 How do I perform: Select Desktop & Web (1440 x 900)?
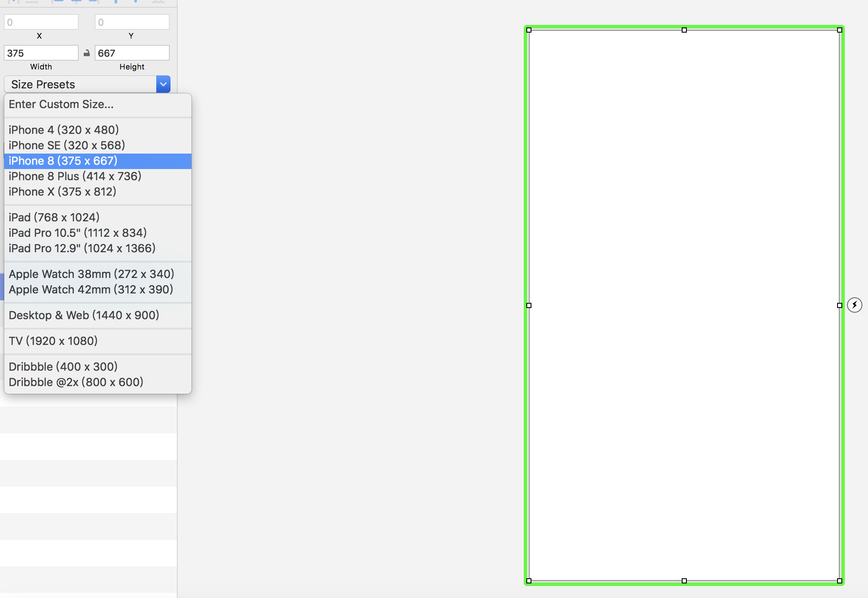pos(84,315)
